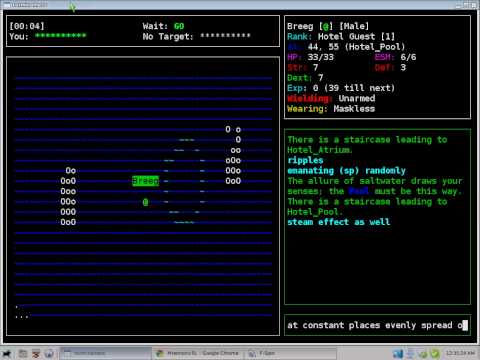Screen dimensions: 480x360
Task: Click the green 'GO' wait status
Action: click(x=179, y=26)
